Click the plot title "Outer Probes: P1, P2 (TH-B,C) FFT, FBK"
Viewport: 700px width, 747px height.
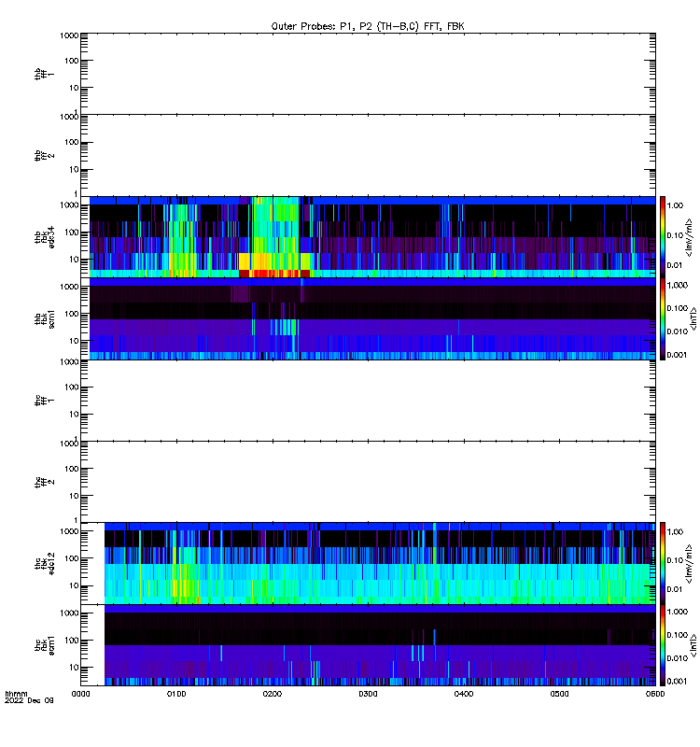pos(368,27)
